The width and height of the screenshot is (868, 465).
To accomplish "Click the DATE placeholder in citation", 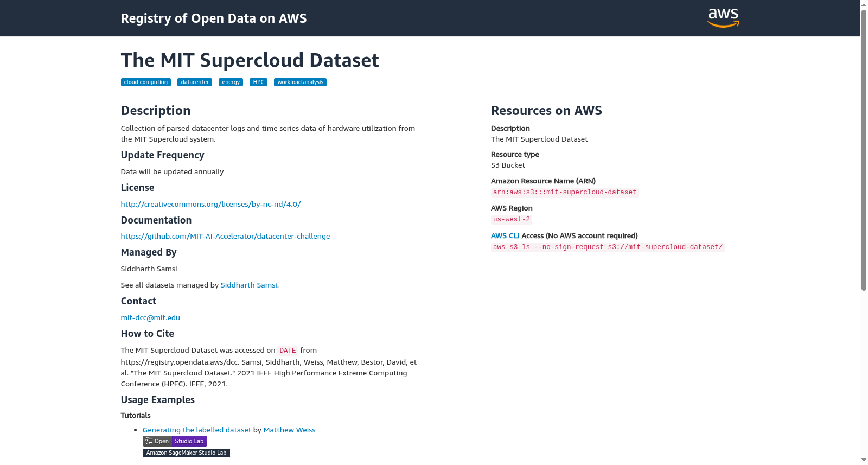I will tap(288, 351).
